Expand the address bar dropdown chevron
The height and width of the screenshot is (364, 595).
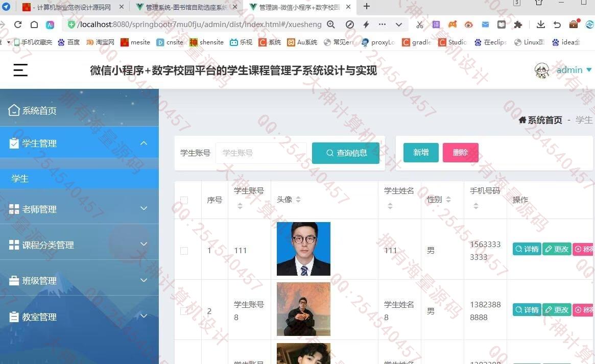[399, 25]
